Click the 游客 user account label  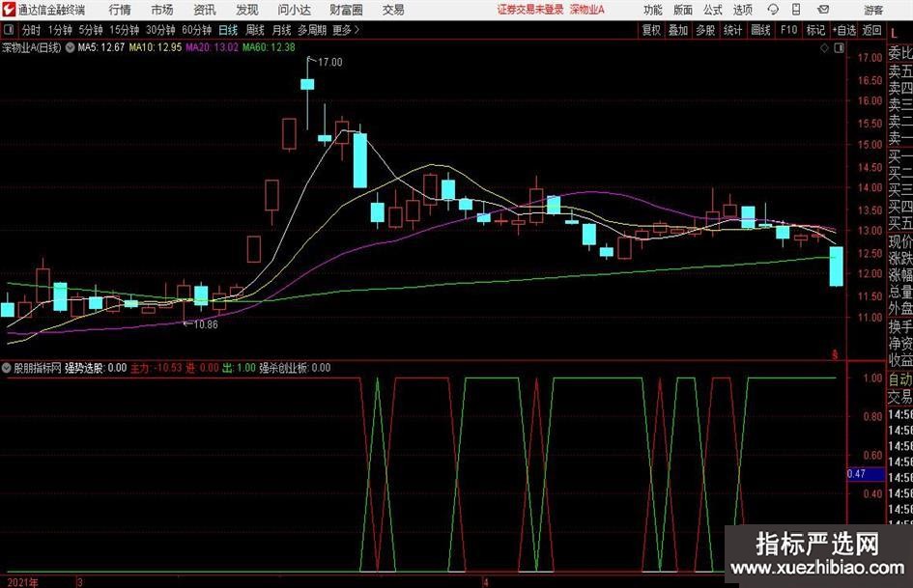click(872, 10)
